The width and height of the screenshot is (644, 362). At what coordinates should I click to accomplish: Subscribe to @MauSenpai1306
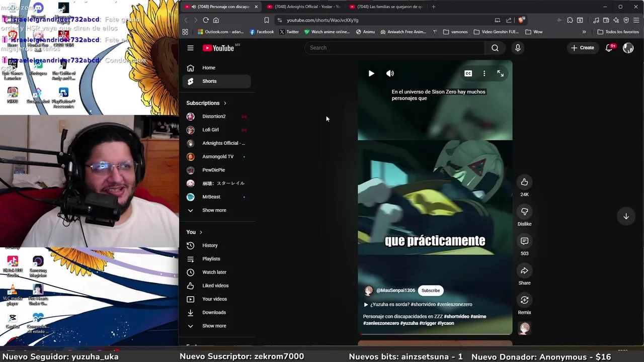431,291
